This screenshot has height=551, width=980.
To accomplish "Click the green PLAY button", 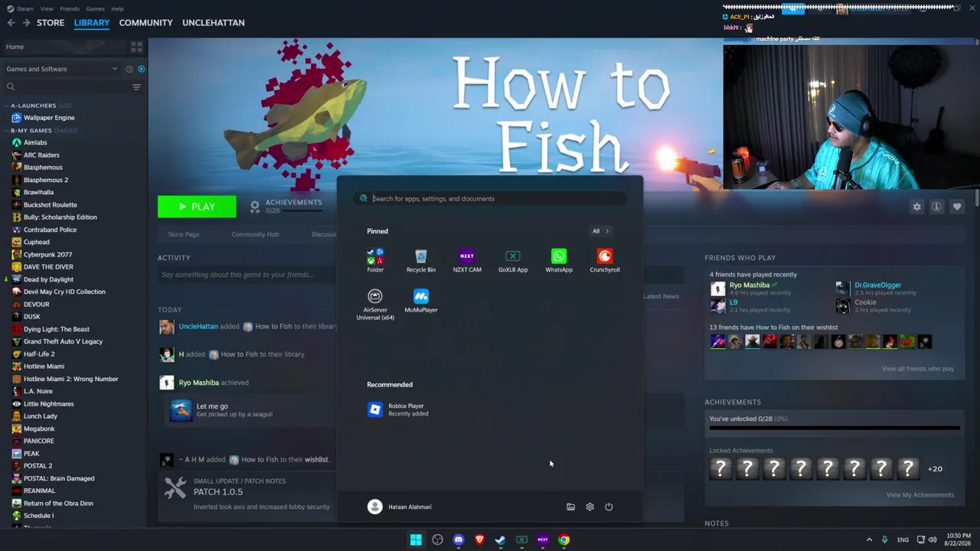I will pyautogui.click(x=197, y=207).
